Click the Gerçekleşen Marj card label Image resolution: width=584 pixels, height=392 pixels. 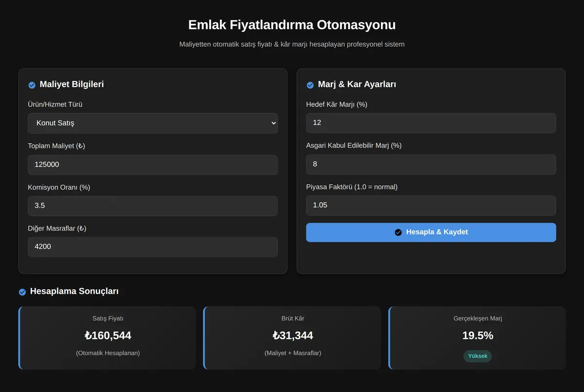[x=477, y=319]
